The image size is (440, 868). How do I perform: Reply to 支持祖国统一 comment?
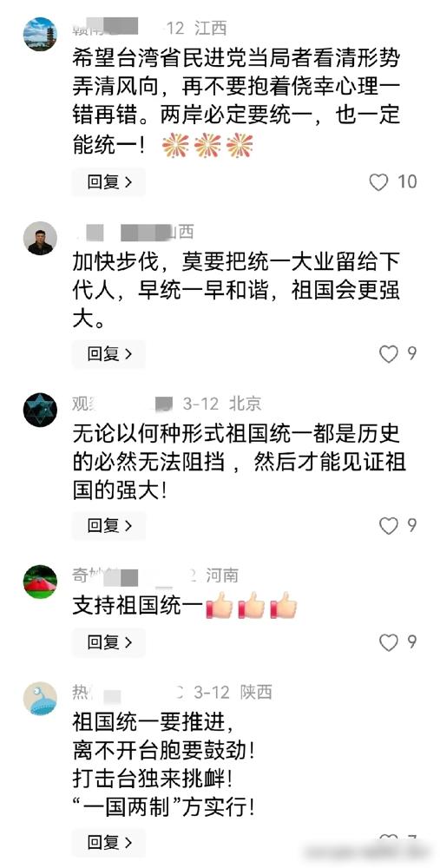[109, 642]
